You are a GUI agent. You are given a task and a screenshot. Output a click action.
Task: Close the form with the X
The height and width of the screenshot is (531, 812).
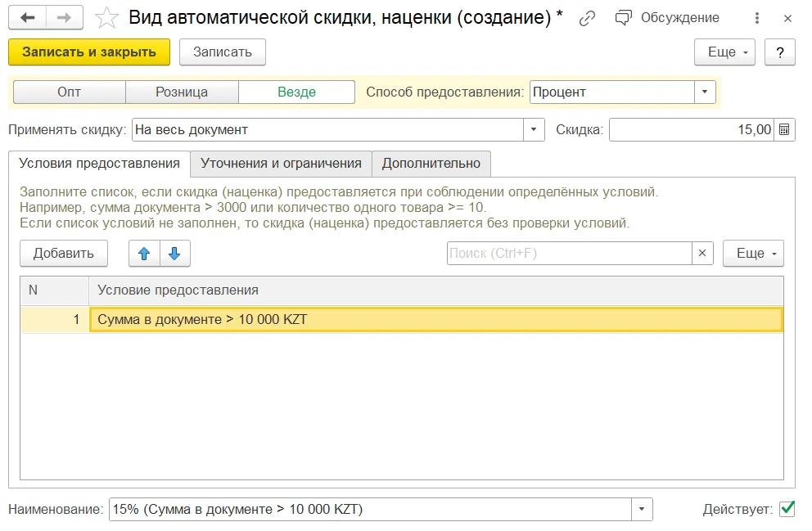click(x=787, y=19)
